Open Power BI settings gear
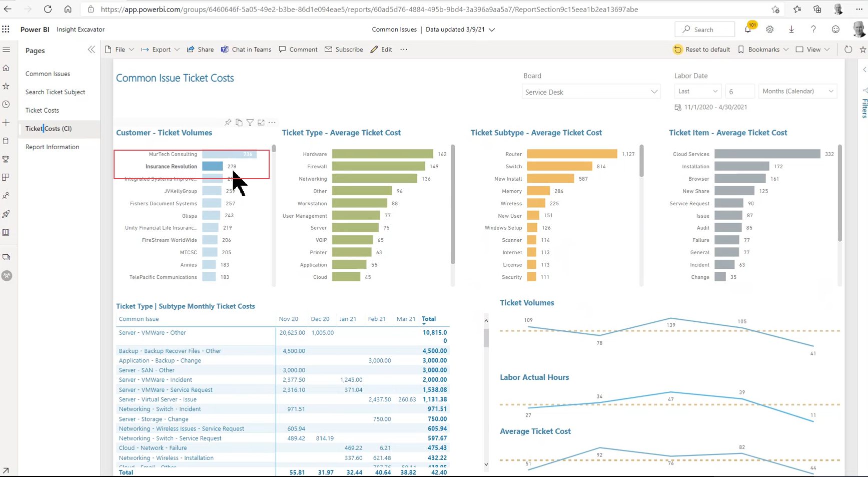The width and height of the screenshot is (868, 477). click(770, 30)
